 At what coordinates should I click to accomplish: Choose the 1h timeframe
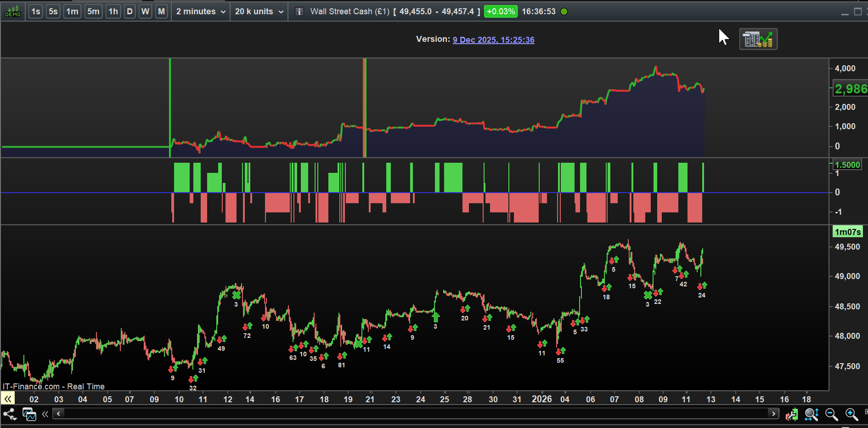(113, 11)
